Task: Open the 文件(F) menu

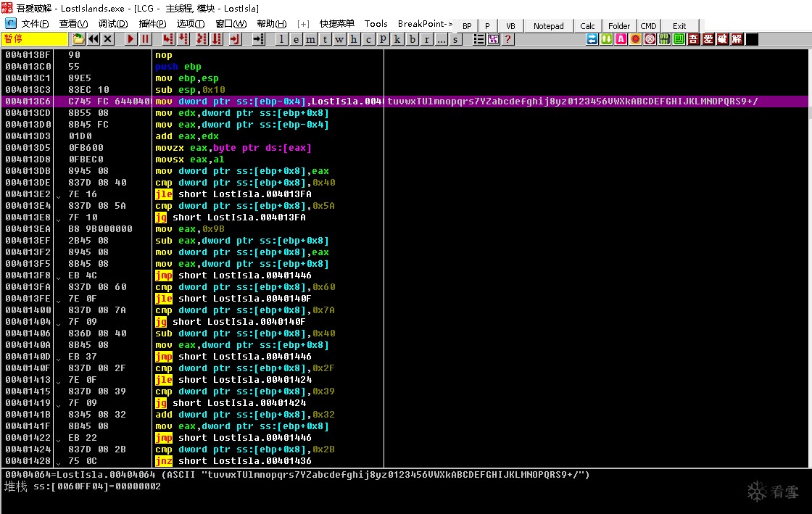Action: pyautogui.click(x=35, y=24)
